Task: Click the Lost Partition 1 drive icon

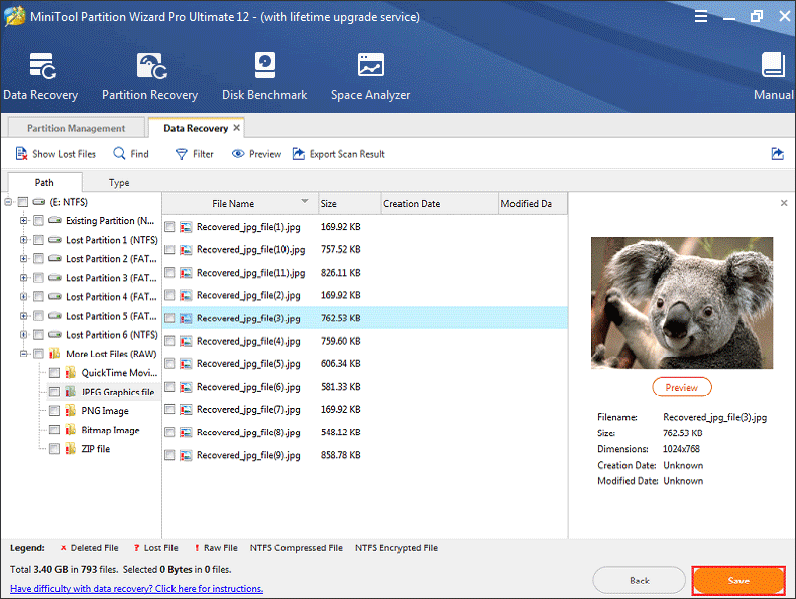Action: (x=55, y=240)
